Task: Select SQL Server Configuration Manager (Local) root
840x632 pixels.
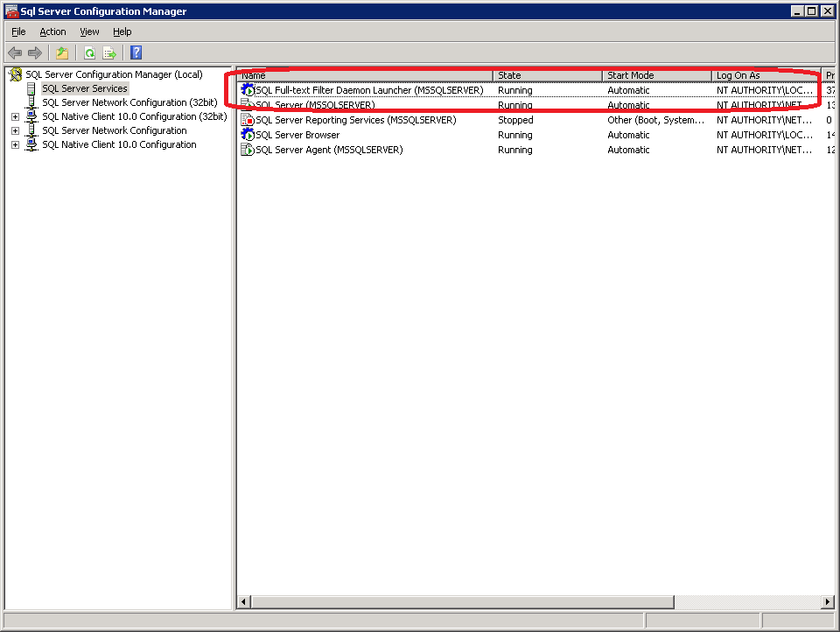Action: (x=114, y=74)
